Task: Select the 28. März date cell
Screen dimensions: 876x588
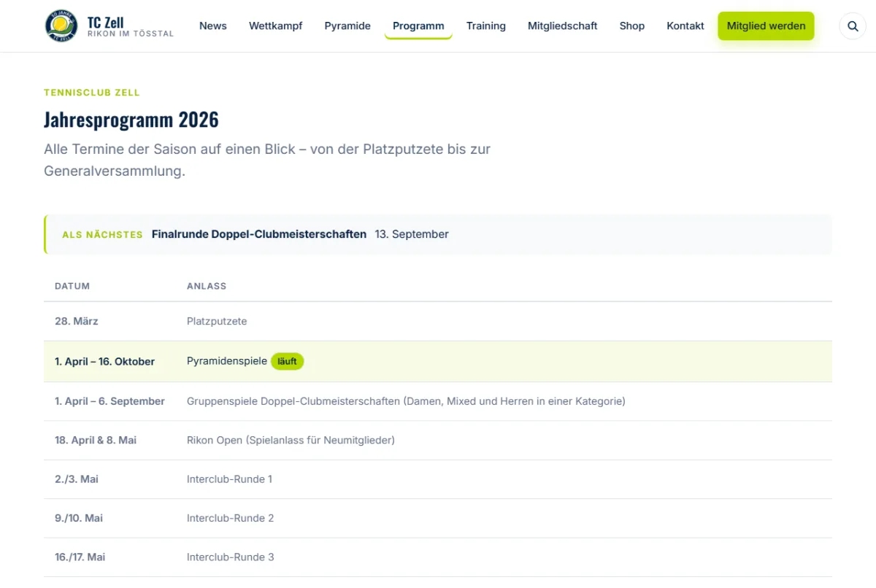Action: pyautogui.click(x=77, y=321)
